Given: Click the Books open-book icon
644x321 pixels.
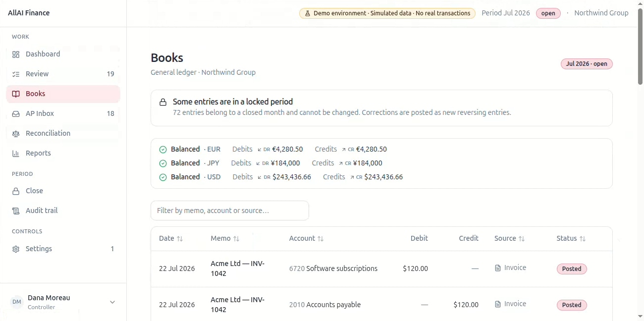Looking at the screenshot, I should (16, 94).
